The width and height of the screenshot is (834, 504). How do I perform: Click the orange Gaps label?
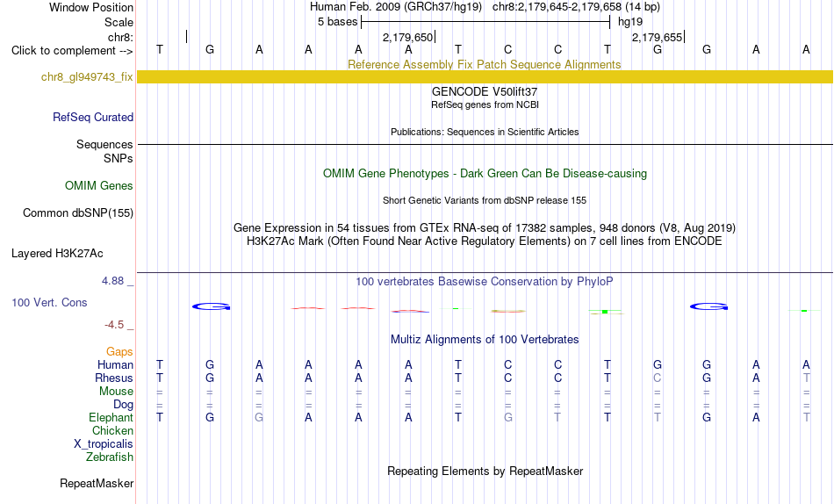point(119,351)
